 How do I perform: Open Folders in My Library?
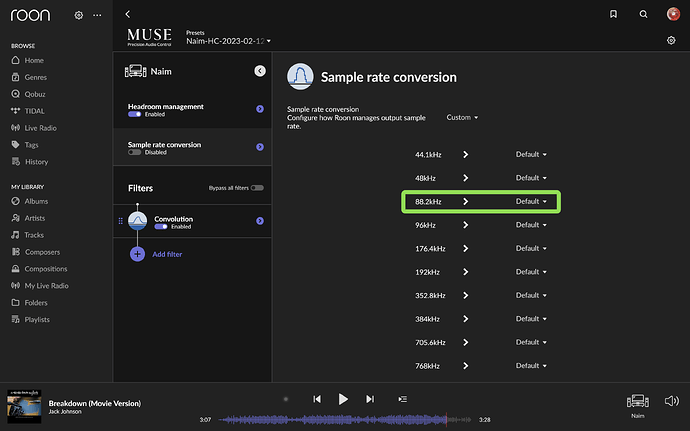pyautogui.click(x=29, y=302)
